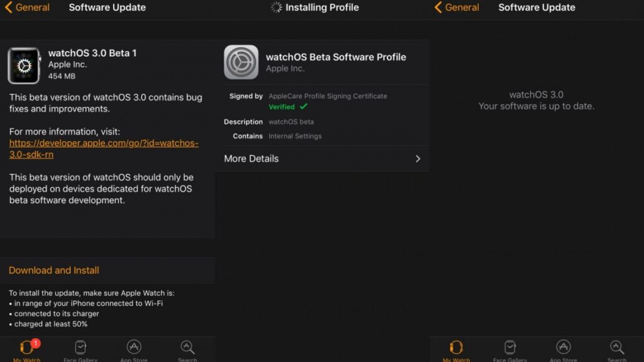Tap the Download and Install button

[x=53, y=270]
